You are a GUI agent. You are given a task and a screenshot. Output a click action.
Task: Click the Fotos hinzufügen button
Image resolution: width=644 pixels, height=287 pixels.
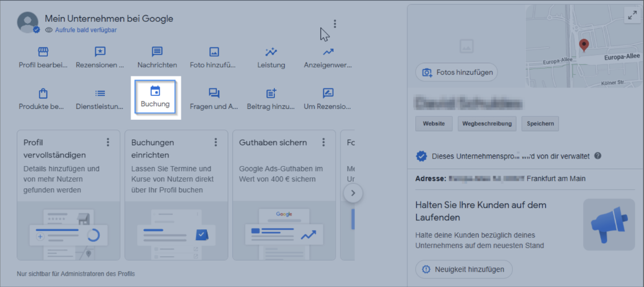click(x=457, y=72)
